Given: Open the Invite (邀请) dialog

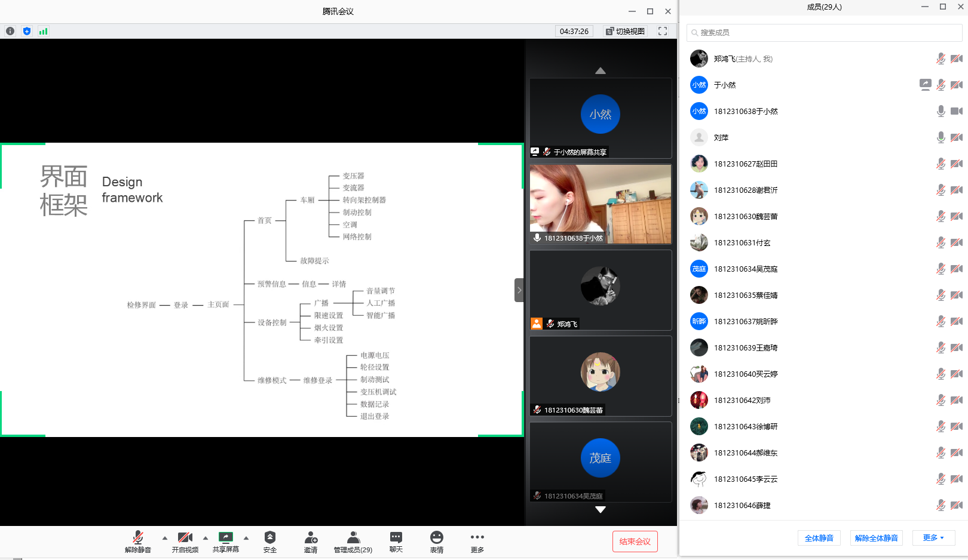Looking at the screenshot, I should (x=311, y=541).
